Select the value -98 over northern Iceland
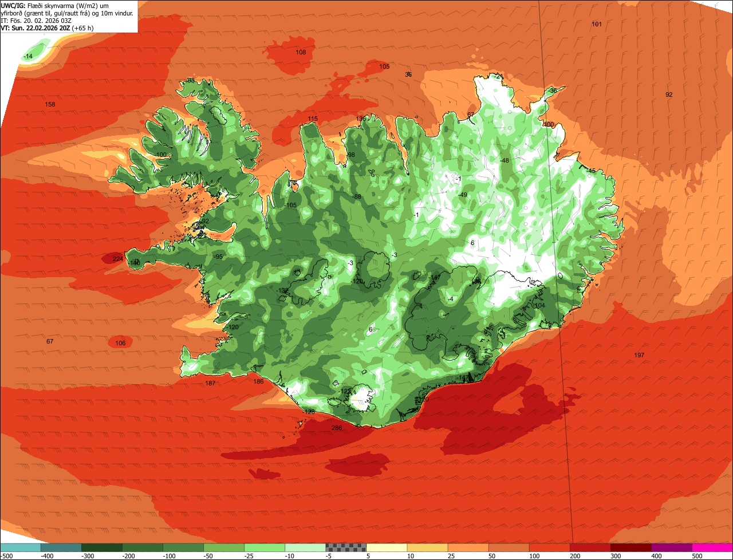The image size is (733, 560). click(350, 155)
